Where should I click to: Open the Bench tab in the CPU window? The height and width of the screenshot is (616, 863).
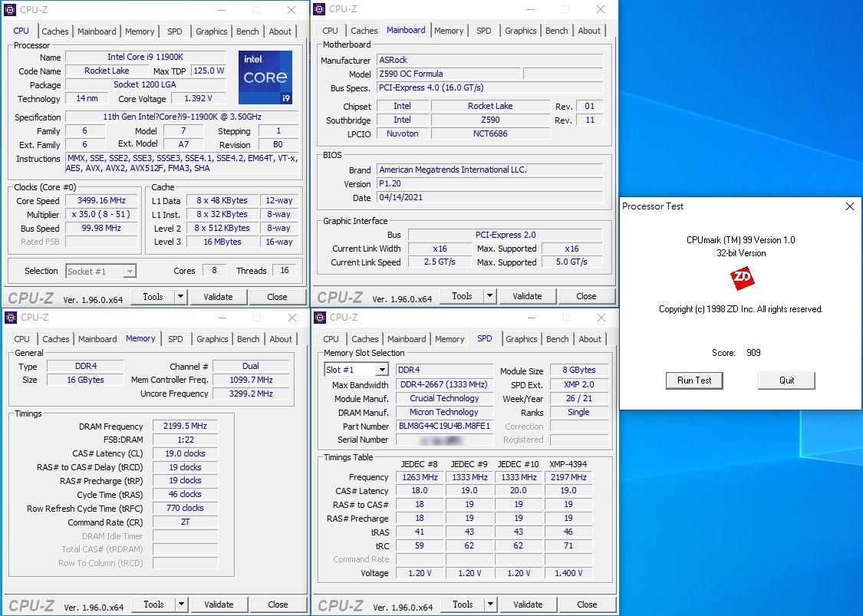pos(247,31)
